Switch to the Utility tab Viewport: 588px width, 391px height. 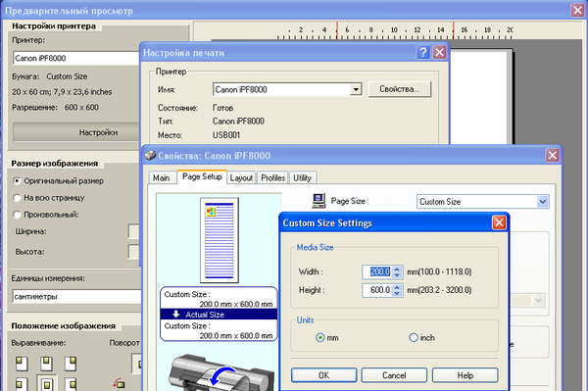[x=302, y=177]
